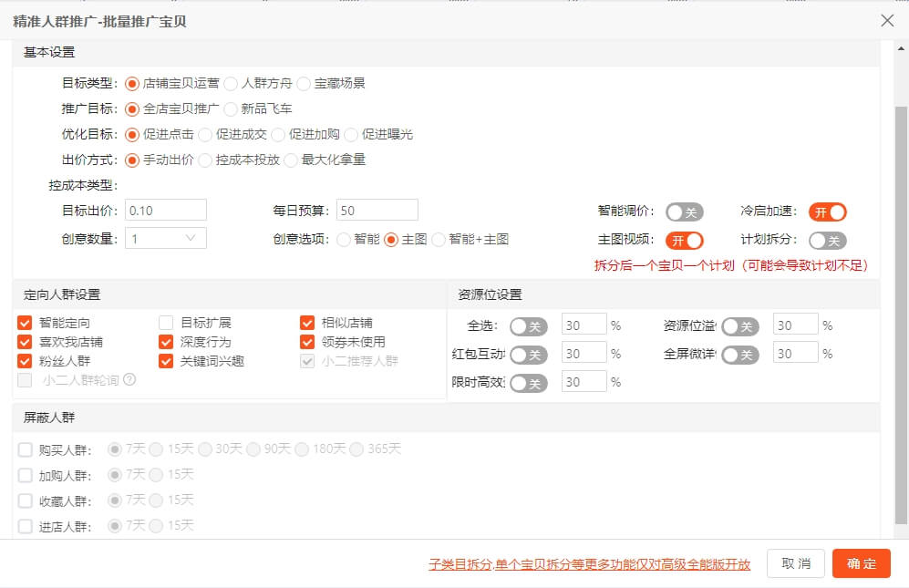This screenshot has width=909, height=588.
Task: Click the 全屏微详情 percentage input
Action: [x=796, y=353]
